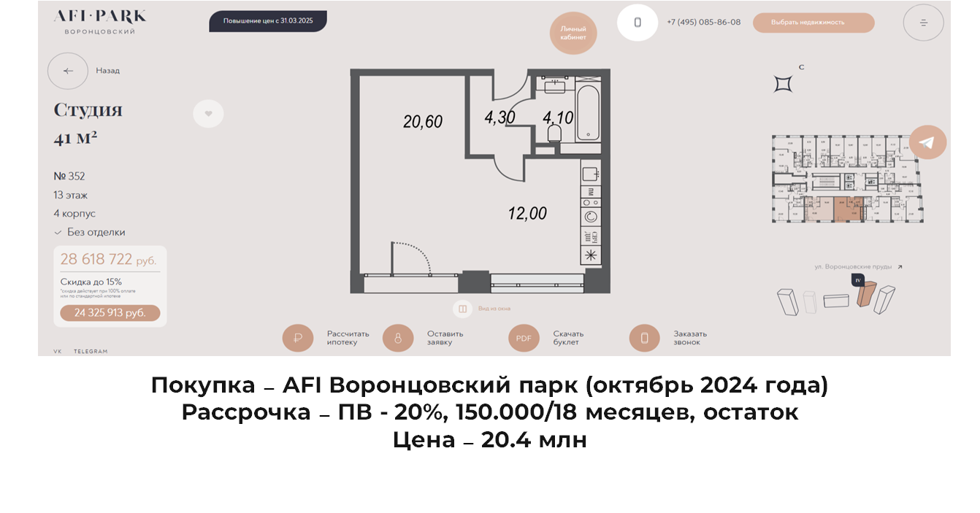
Task: Click the 12,00 kitchen area label
Action: pyautogui.click(x=527, y=214)
